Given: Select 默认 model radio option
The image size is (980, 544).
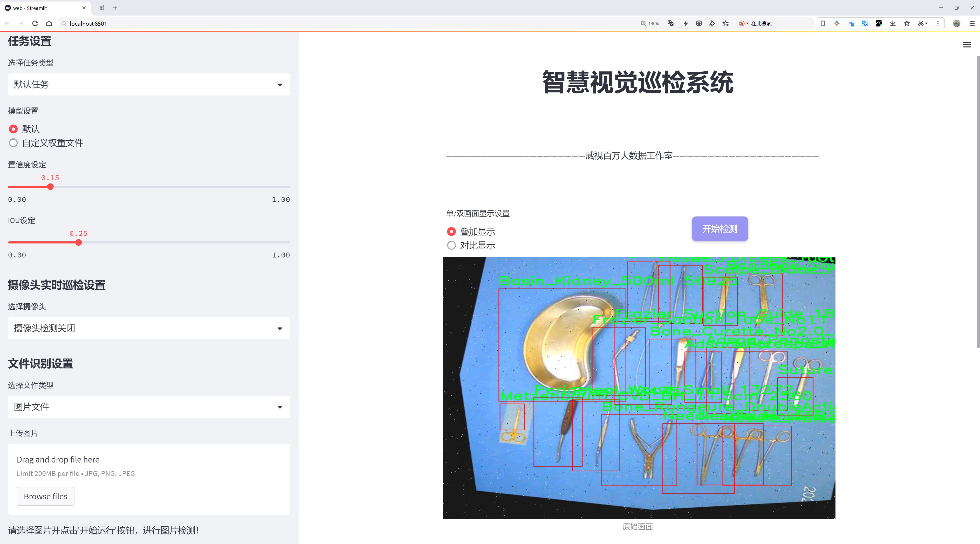Looking at the screenshot, I should coord(13,129).
